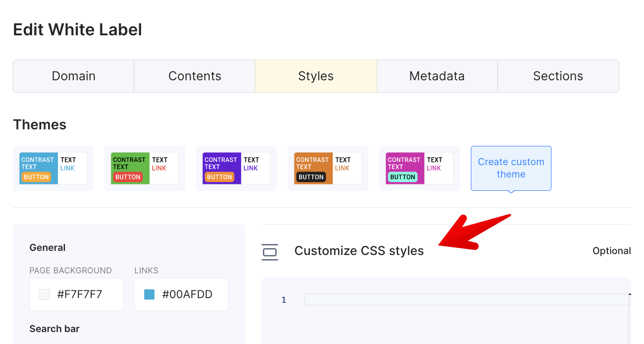
Task: Open the Domain tab
Action: tap(74, 76)
